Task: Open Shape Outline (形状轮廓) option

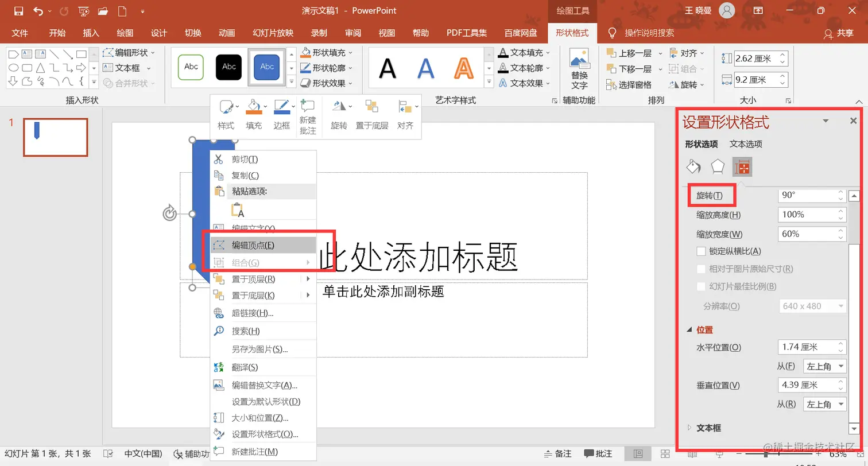Action: [328, 68]
